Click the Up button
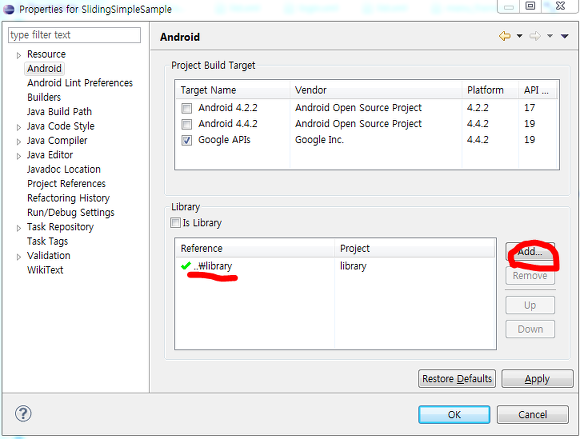This screenshot has width=580, height=439. [530, 305]
